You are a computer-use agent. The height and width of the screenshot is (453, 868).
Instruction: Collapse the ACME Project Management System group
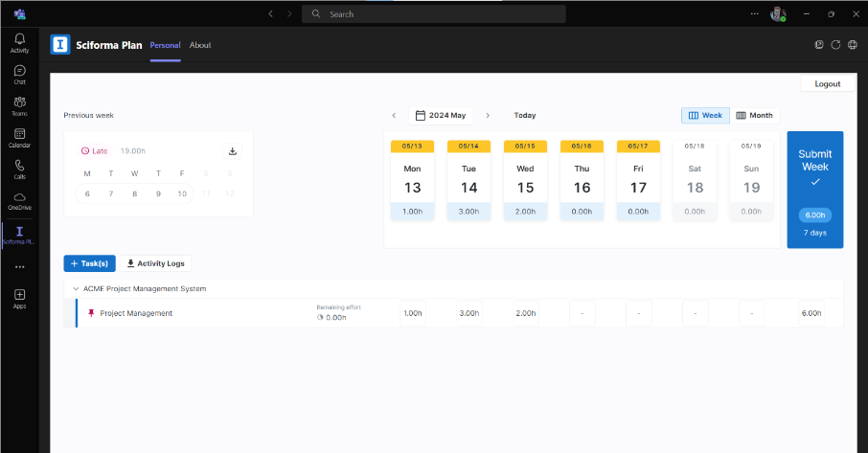click(76, 288)
